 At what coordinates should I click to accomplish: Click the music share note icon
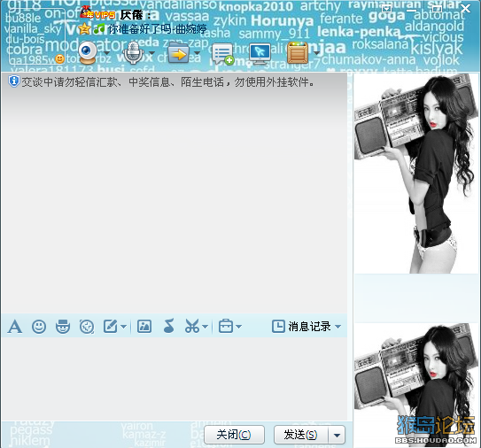[x=168, y=326]
